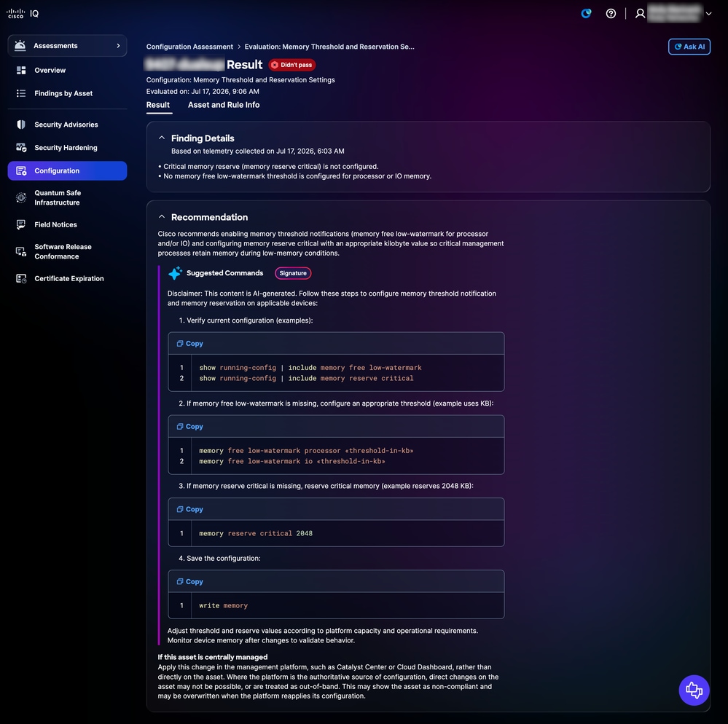The height and width of the screenshot is (724, 728).
Task: Click the feedback thumbs floating button
Action: [694, 690]
